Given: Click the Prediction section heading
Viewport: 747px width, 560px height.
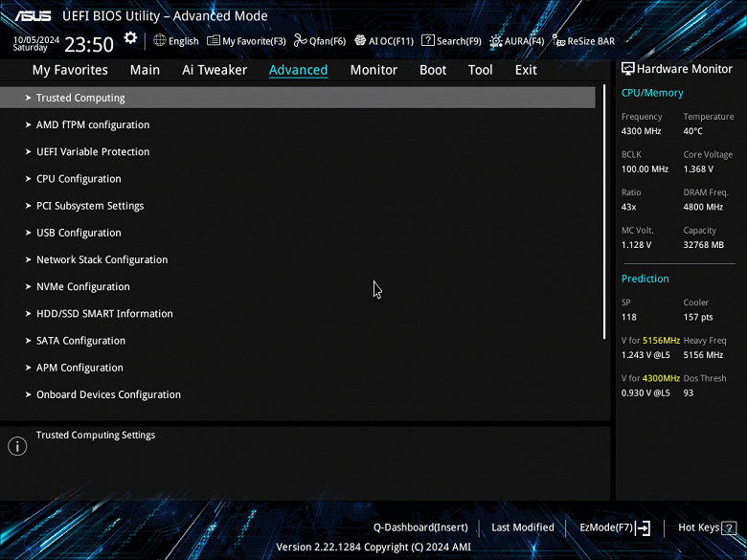Looking at the screenshot, I should (645, 280).
